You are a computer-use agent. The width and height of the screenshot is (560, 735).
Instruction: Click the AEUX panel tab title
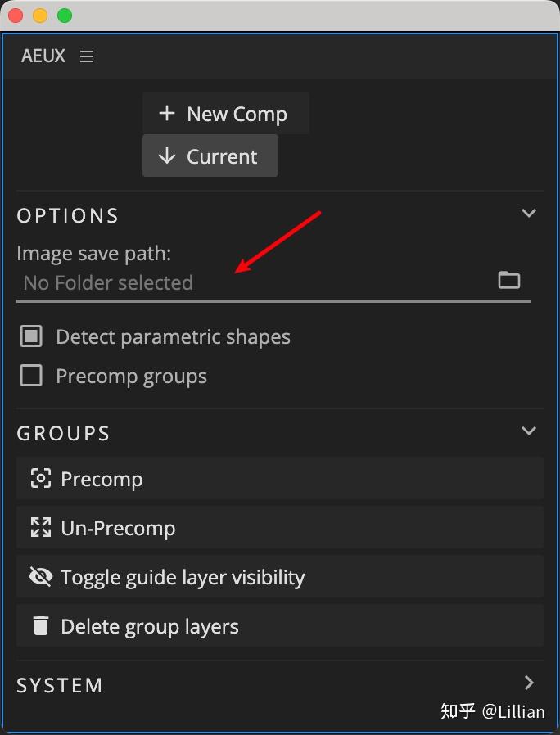coord(43,56)
